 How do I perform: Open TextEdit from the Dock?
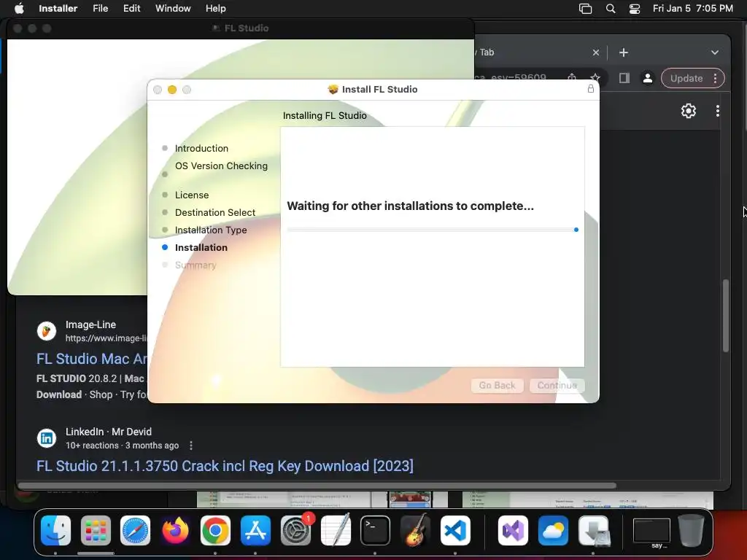click(336, 530)
